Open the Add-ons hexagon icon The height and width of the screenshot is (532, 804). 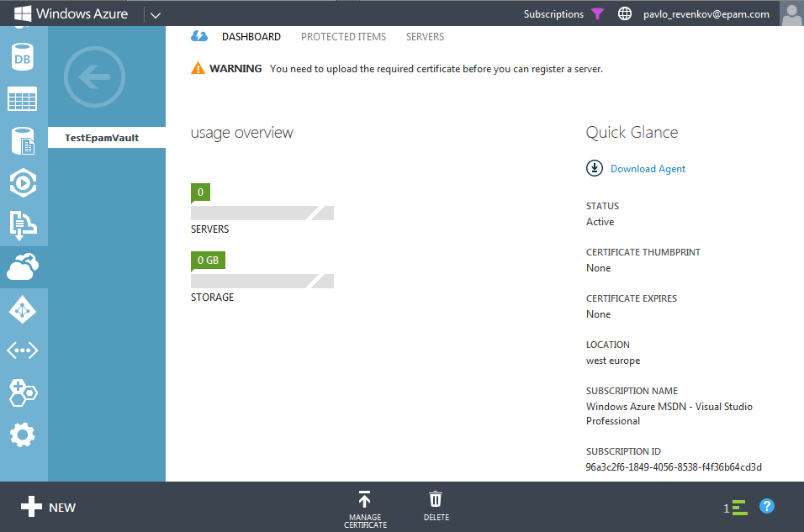click(x=23, y=392)
